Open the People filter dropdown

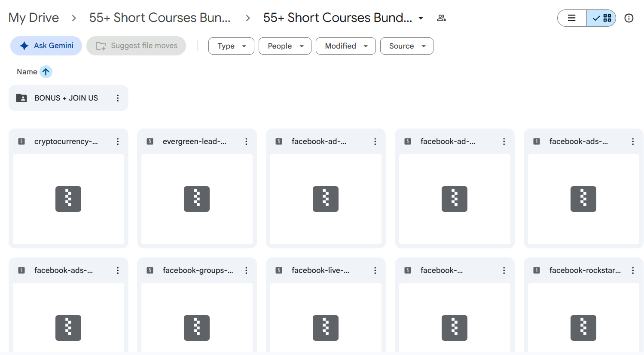point(285,46)
